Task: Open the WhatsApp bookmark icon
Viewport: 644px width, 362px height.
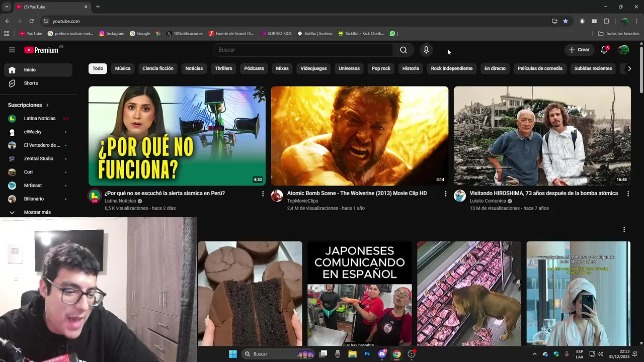Action: tap(392, 34)
